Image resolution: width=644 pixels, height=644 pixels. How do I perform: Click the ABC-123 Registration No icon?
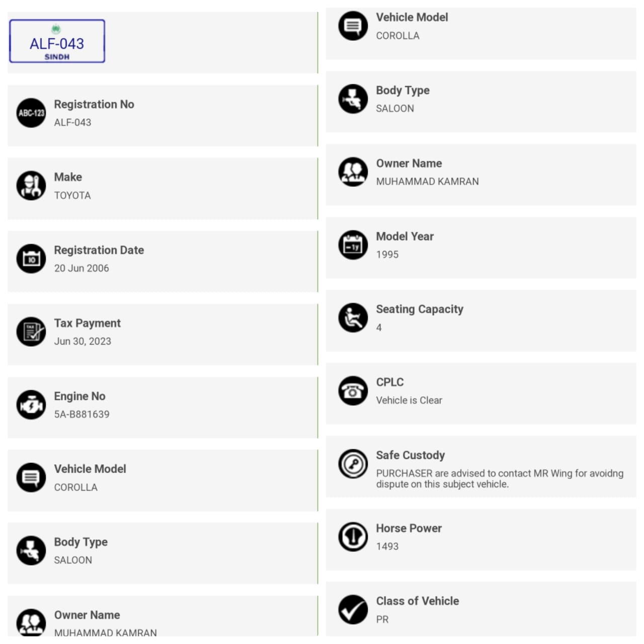[31, 113]
